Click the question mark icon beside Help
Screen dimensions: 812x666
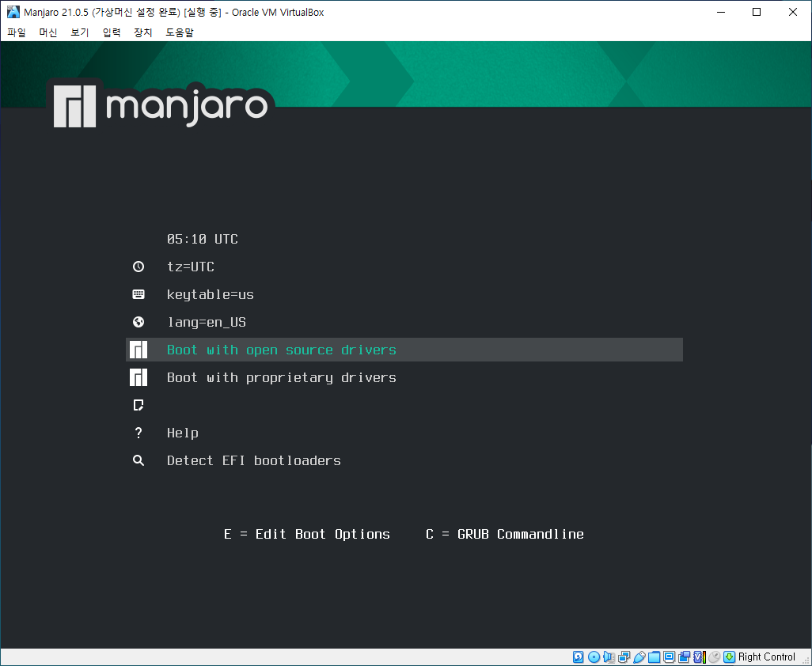(x=138, y=433)
